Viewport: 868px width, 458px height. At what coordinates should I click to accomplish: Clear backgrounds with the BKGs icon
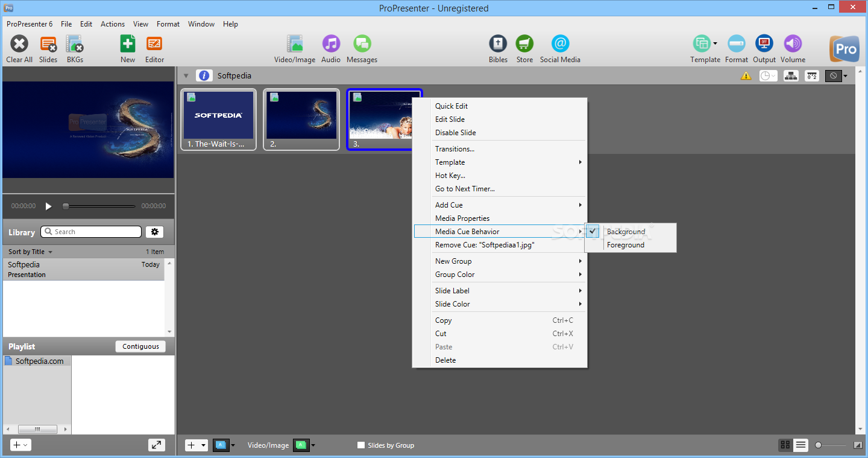tap(75, 44)
